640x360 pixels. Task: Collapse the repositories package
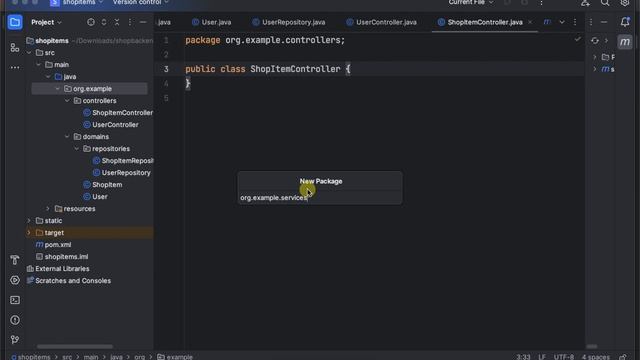pyautogui.click(x=77, y=149)
